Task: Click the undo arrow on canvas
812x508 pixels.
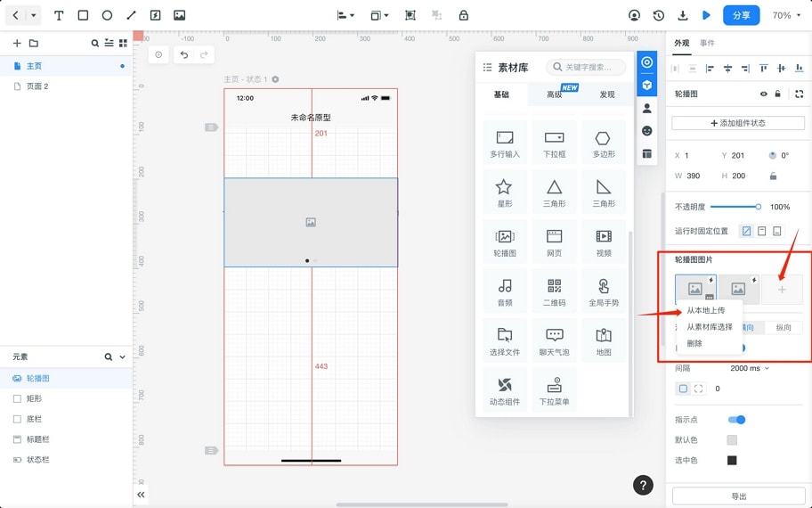Action: pos(183,55)
